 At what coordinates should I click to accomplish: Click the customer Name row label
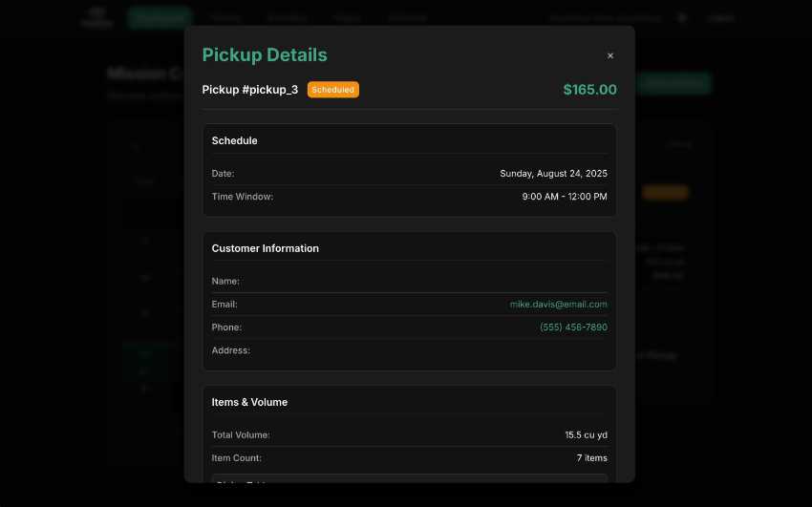pyautogui.click(x=225, y=282)
